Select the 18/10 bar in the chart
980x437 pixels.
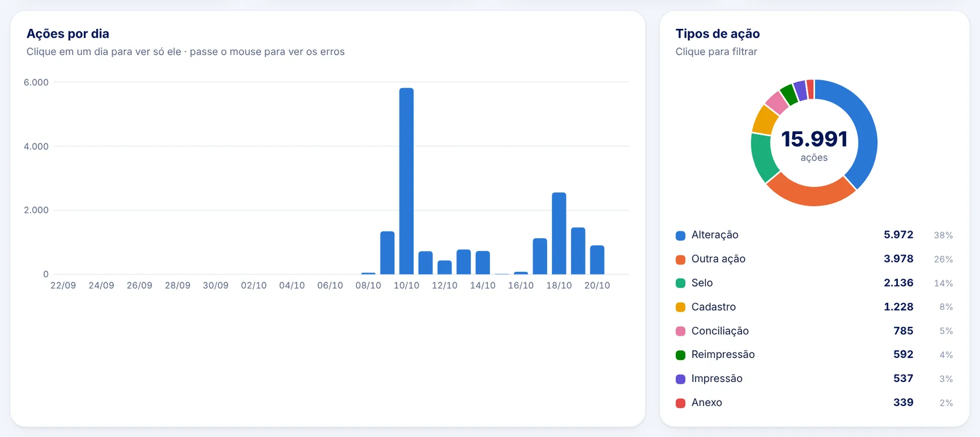tap(559, 233)
